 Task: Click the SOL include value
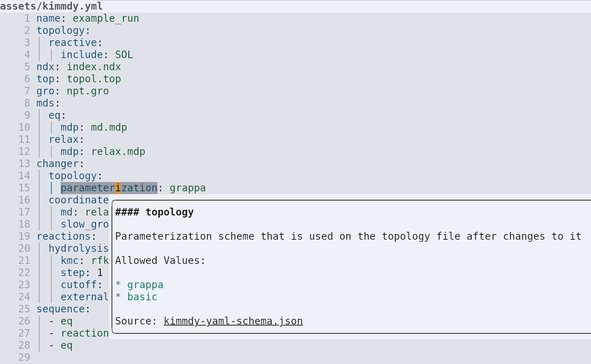pos(124,54)
